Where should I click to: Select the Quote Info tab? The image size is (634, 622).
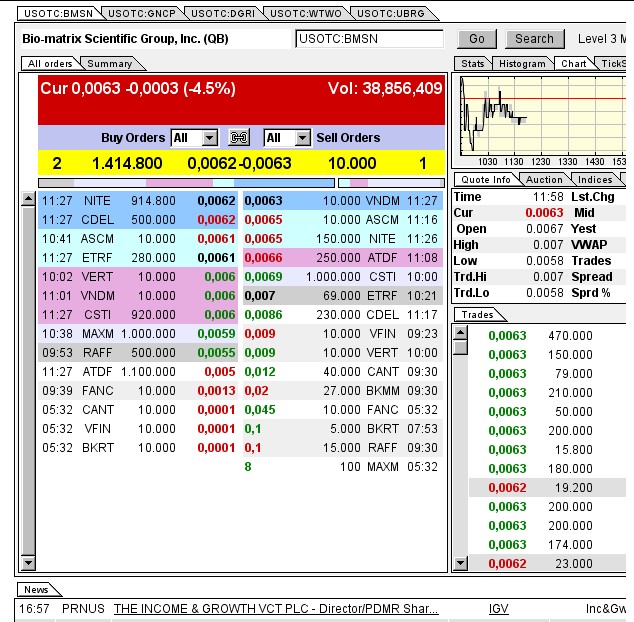[x=486, y=180]
